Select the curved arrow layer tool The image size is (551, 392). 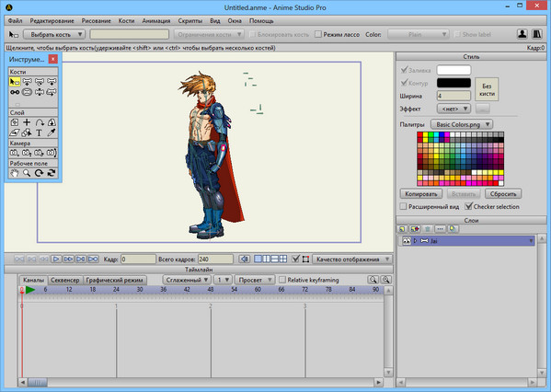(40, 122)
